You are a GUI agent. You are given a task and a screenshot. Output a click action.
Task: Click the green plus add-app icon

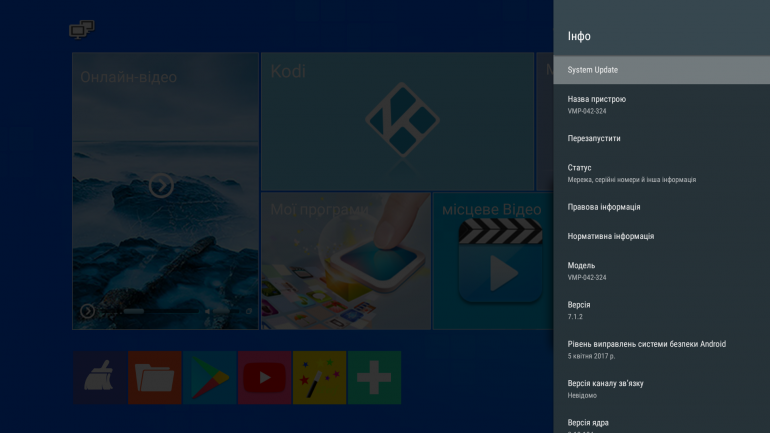(x=374, y=377)
